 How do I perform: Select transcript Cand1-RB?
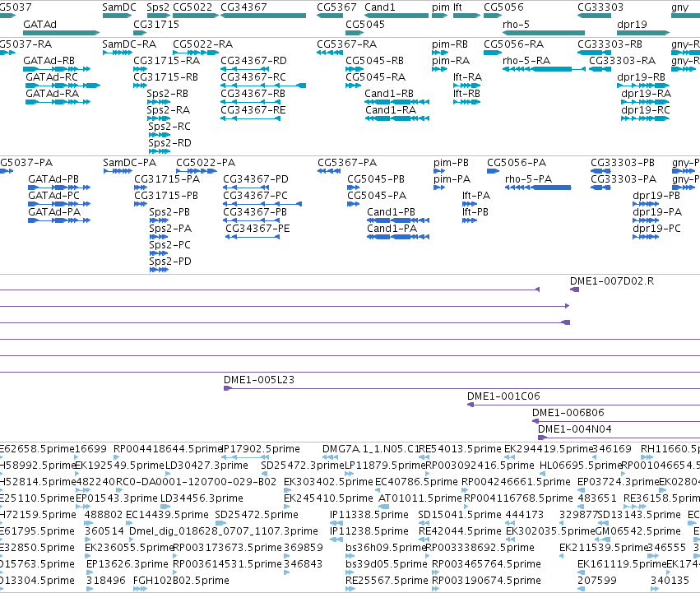point(396,102)
